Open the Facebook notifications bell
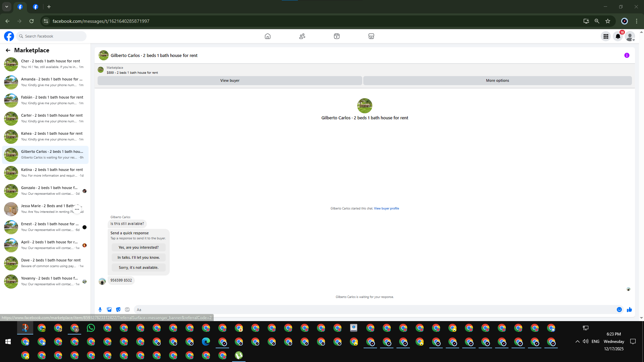This screenshot has width=644, height=362. click(x=618, y=36)
